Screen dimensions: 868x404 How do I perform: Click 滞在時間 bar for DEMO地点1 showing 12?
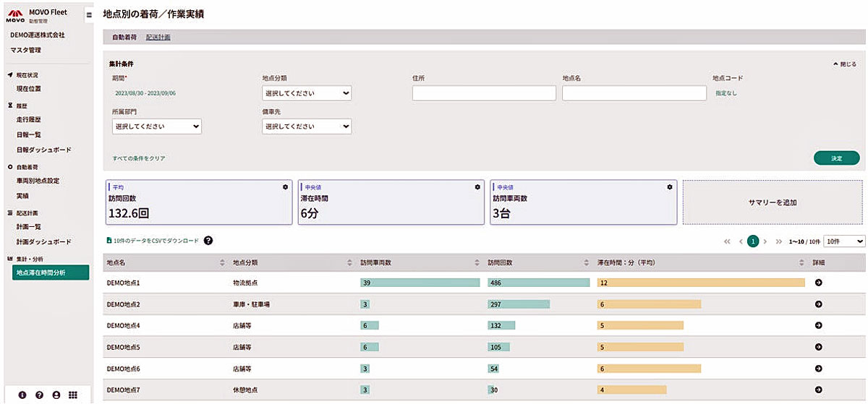click(x=701, y=283)
